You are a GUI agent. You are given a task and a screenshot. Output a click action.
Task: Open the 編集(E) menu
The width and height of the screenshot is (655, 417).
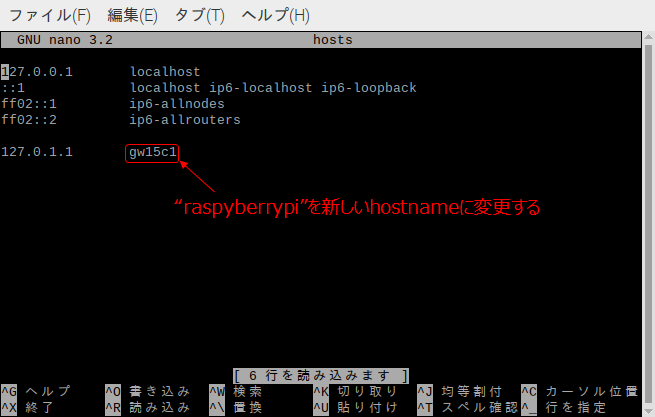coord(132,16)
